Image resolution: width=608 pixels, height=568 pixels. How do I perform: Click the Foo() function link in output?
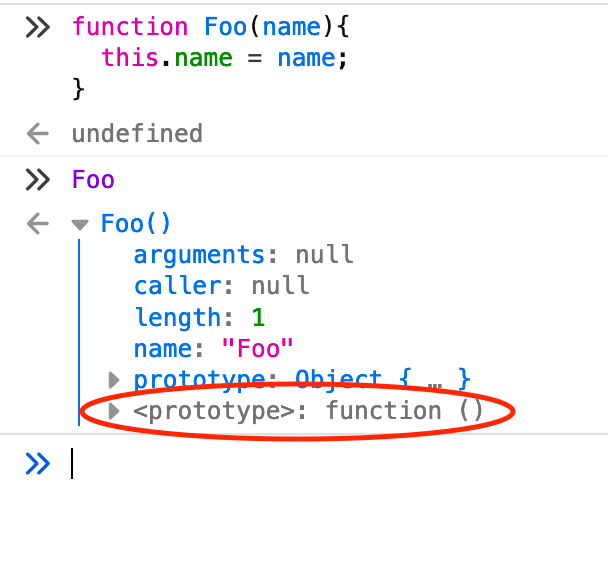[135, 224]
